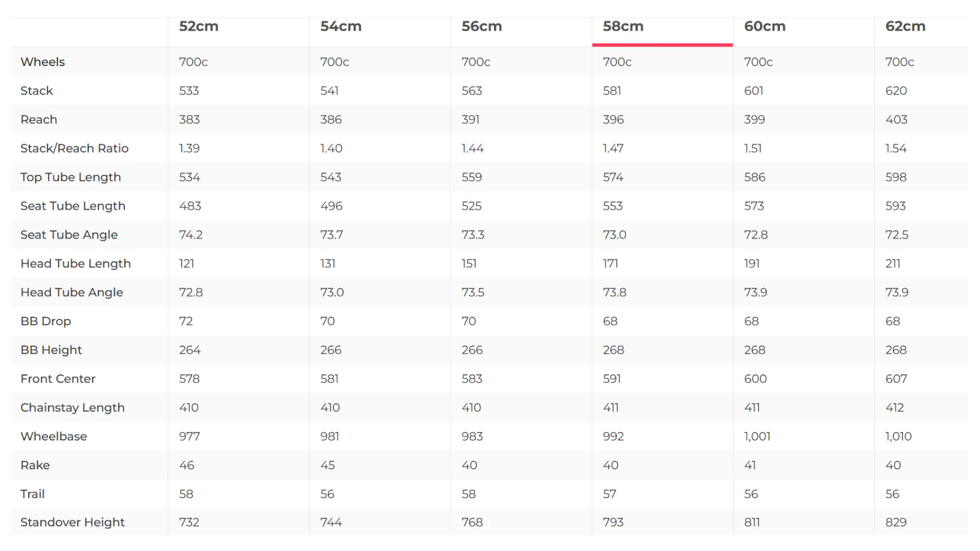980x551 pixels.
Task: Select the 56cm Standover Height value 768
Action: [x=472, y=523]
